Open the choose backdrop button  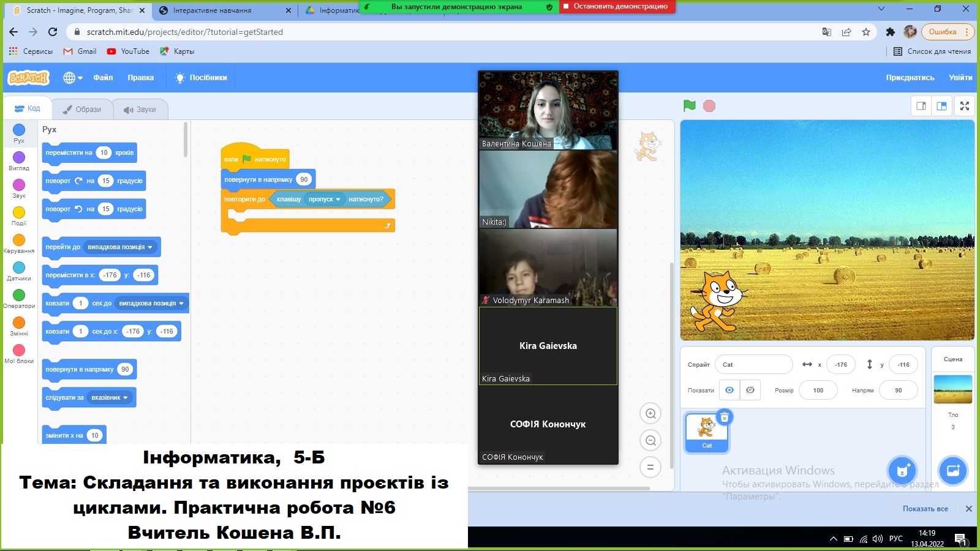(953, 471)
